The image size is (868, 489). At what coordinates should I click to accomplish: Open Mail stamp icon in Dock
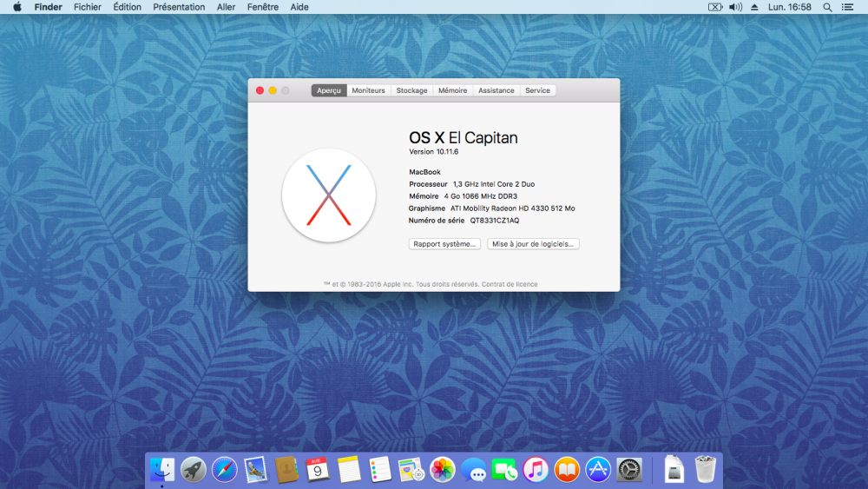click(255, 470)
